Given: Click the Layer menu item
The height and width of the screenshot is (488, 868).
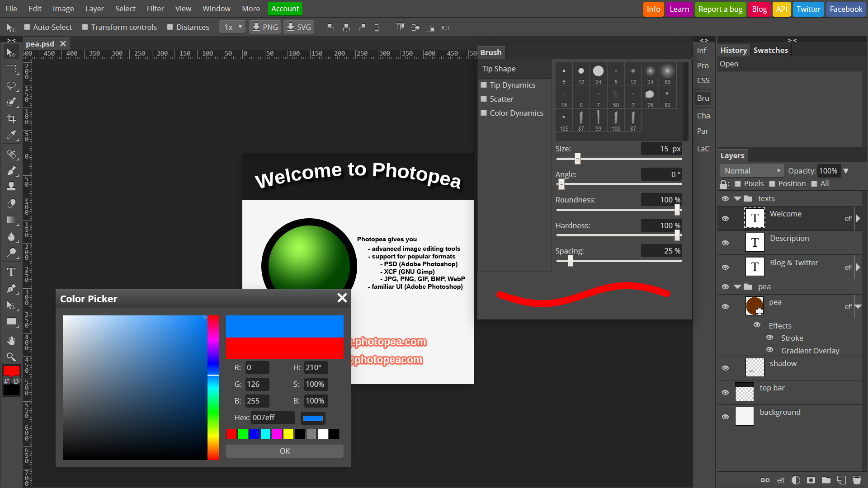Looking at the screenshot, I should click(94, 8).
